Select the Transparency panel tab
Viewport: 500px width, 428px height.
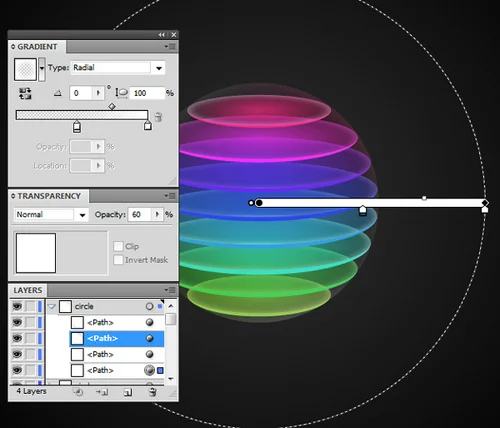click(49, 196)
